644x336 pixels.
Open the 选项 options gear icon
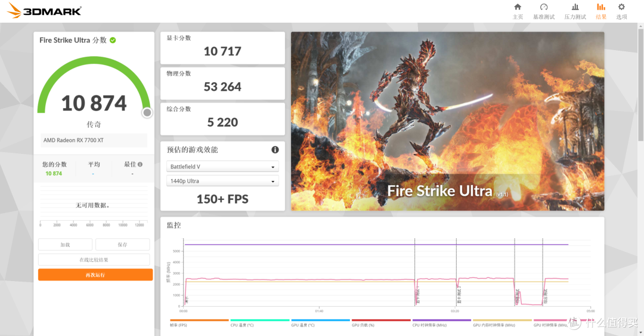coord(621,7)
